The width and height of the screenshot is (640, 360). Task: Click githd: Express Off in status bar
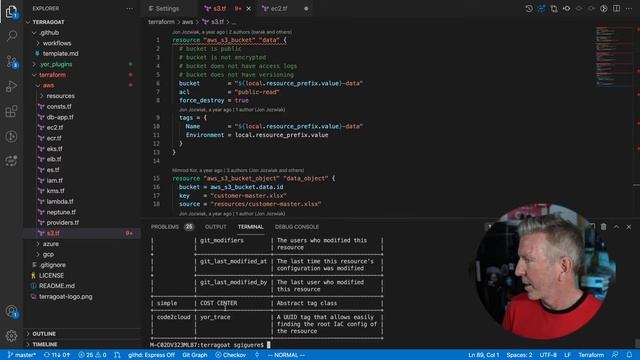151,355
